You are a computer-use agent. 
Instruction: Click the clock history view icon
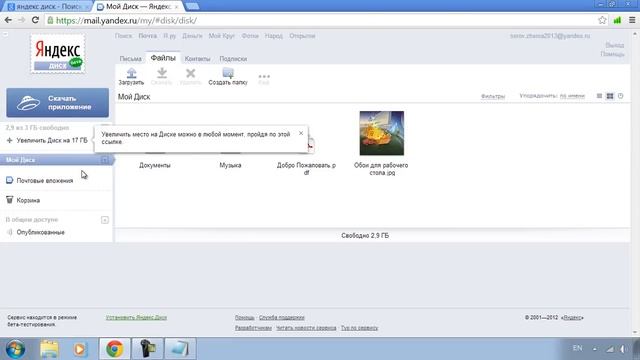pyautogui.click(x=620, y=96)
